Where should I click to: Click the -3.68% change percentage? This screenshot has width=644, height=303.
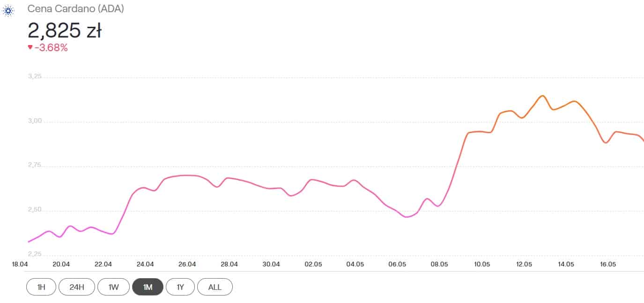click(51, 47)
